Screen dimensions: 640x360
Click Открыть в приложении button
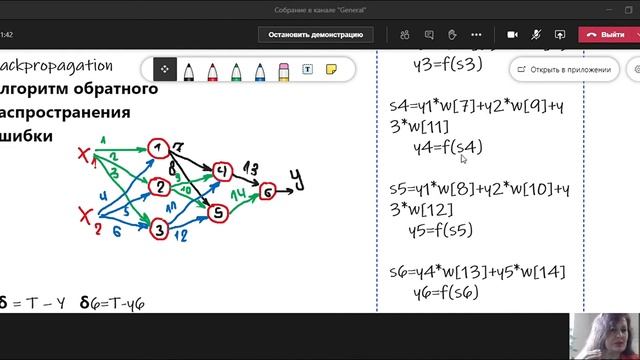pos(564,70)
